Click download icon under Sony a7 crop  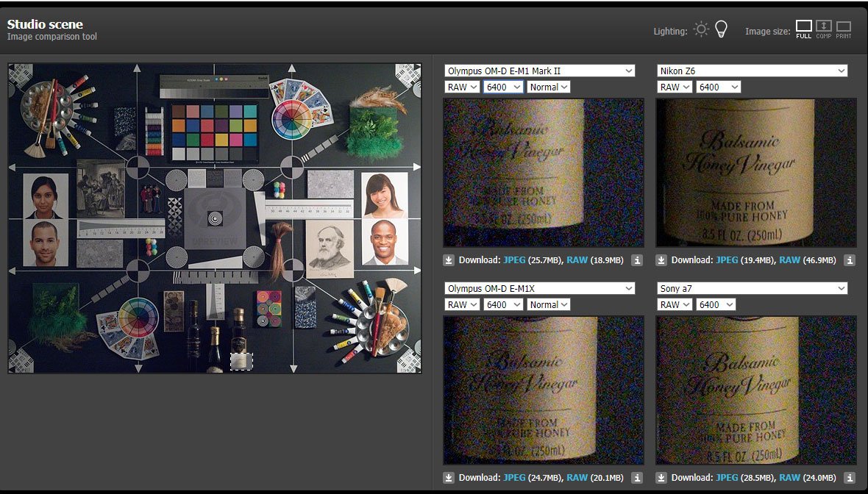[661, 478]
